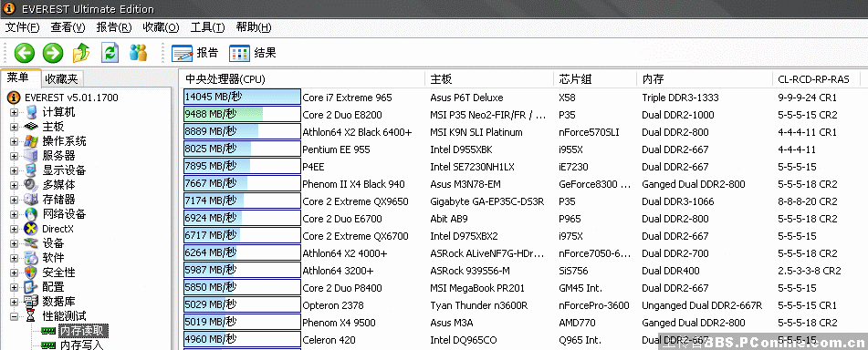Click the users icon in the toolbar
Viewport: 868px width, 350px height.
[139, 53]
